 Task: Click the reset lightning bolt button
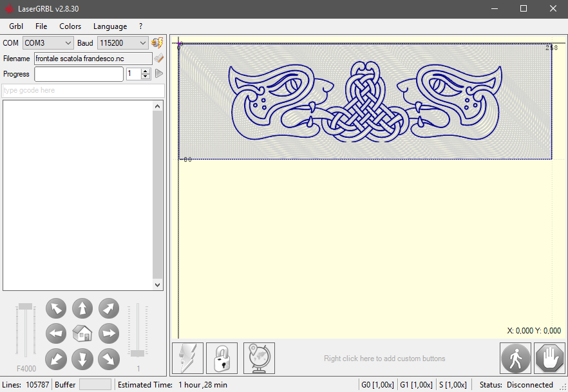187,358
